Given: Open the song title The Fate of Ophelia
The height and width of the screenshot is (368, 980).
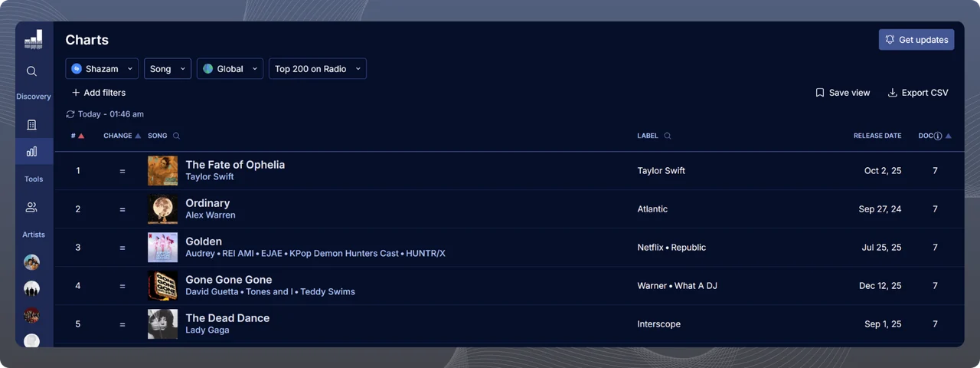Looking at the screenshot, I should (235, 165).
